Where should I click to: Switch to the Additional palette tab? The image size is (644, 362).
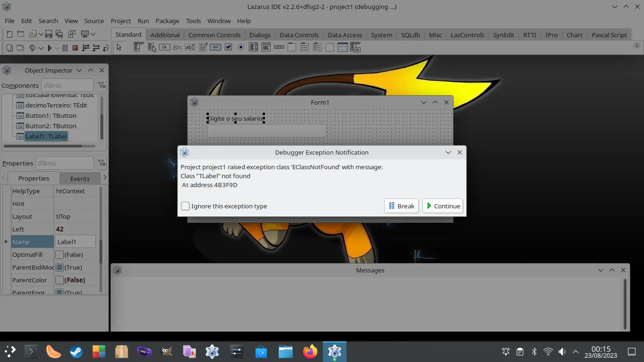(x=165, y=35)
